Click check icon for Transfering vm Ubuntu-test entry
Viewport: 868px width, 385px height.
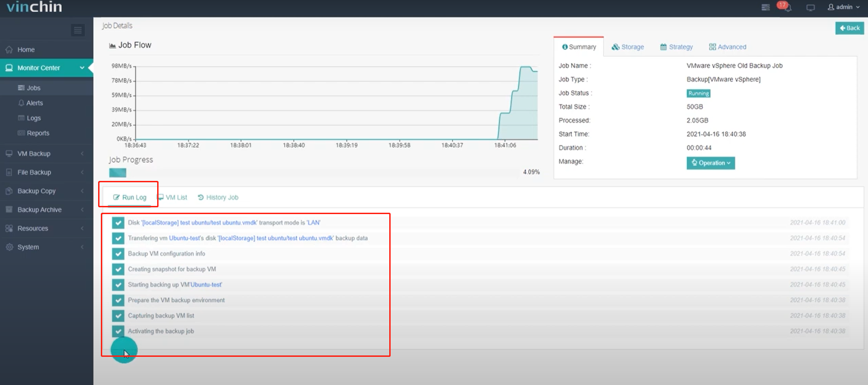point(118,238)
